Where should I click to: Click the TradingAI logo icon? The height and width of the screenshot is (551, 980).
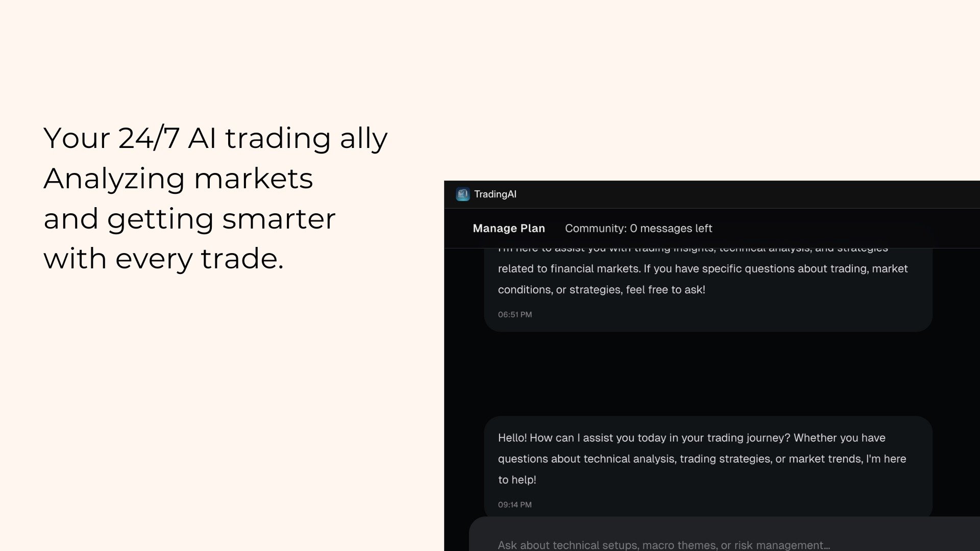tap(462, 194)
